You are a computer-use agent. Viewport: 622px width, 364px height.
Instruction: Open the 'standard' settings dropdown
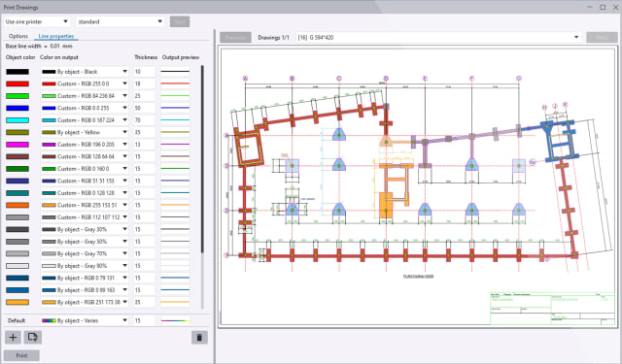point(121,21)
